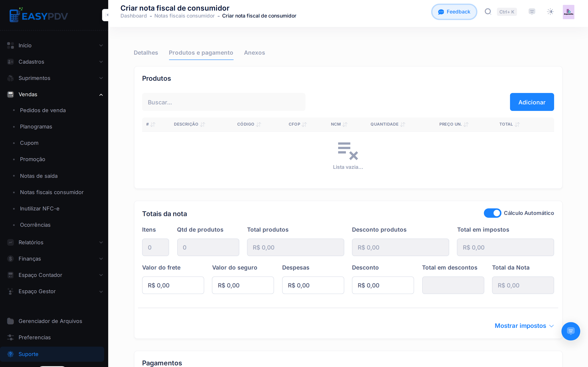Open the Anexos tab

tap(254, 53)
